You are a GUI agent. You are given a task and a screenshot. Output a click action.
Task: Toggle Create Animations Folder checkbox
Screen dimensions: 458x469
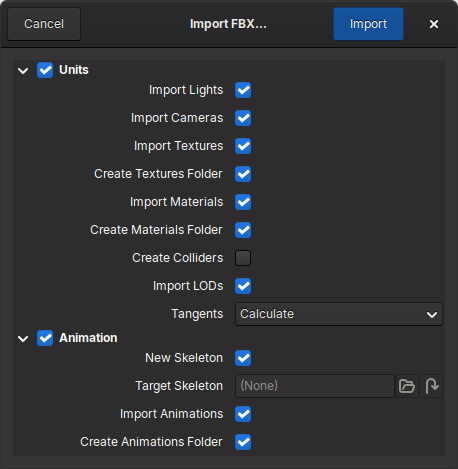[243, 442]
